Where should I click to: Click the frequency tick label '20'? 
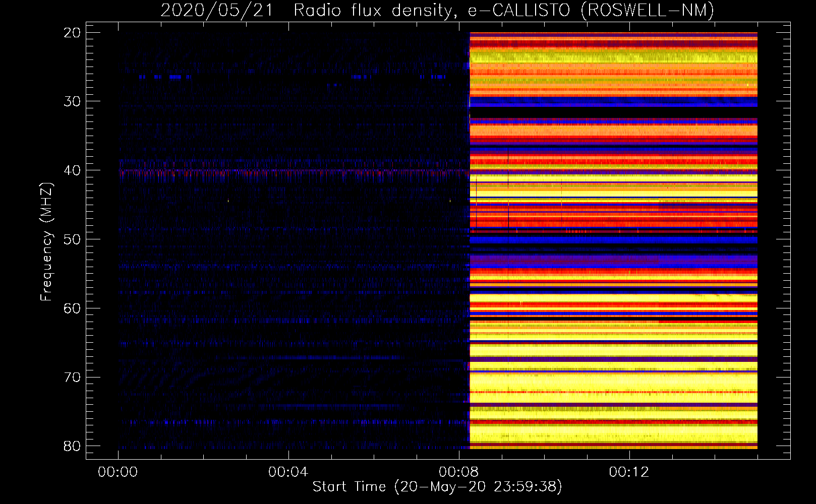pyautogui.click(x=72, y=33)
